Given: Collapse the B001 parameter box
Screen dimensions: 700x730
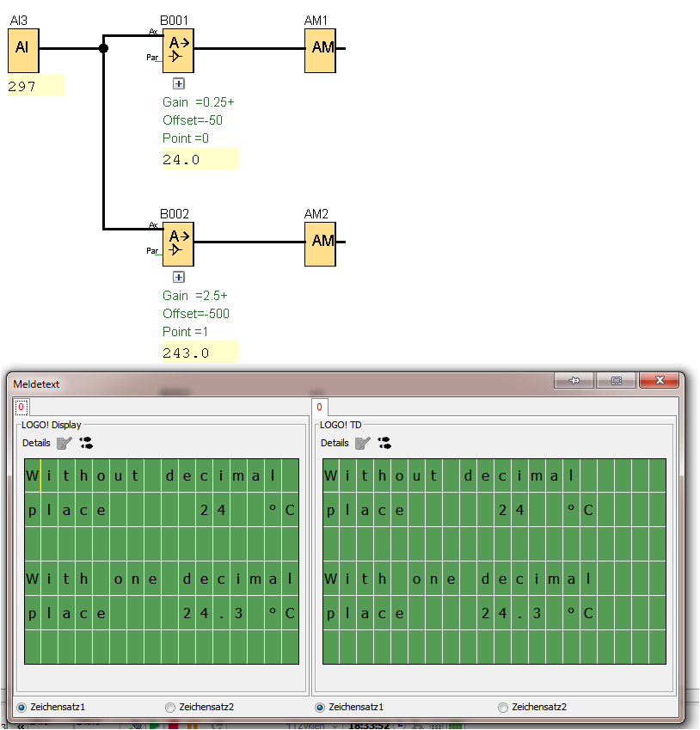Looking at the screenshot, I should [179, 83].
